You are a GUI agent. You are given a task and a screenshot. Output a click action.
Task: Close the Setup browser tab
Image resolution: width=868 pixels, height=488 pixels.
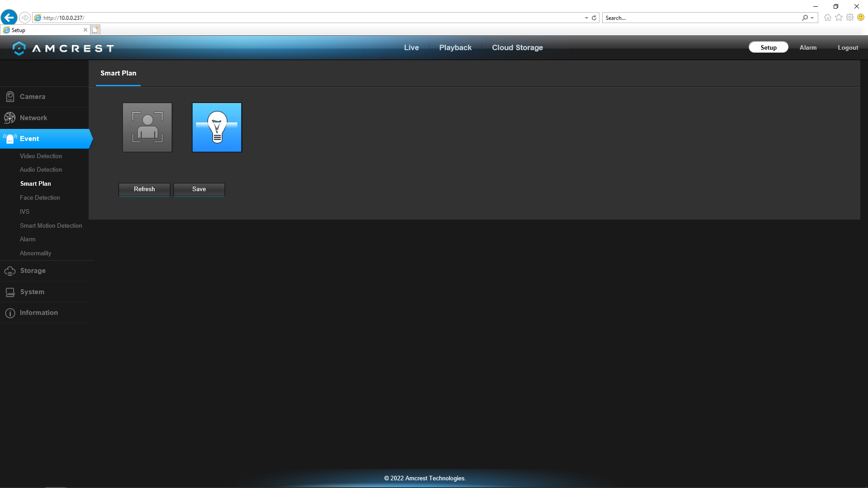pos(85,30)
